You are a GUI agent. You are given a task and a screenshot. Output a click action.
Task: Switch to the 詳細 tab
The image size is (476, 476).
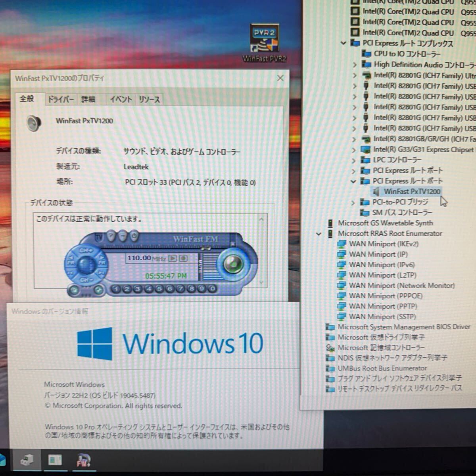coord(88,99)
